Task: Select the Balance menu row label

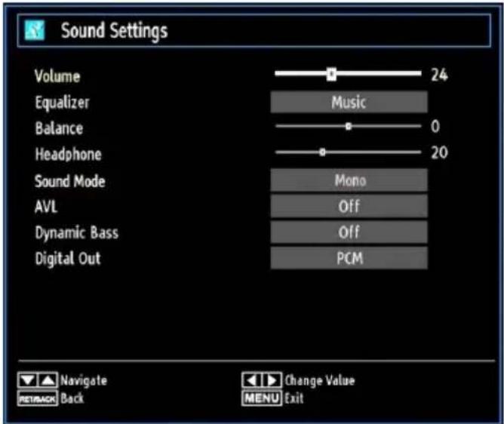Action: (59, 128)
